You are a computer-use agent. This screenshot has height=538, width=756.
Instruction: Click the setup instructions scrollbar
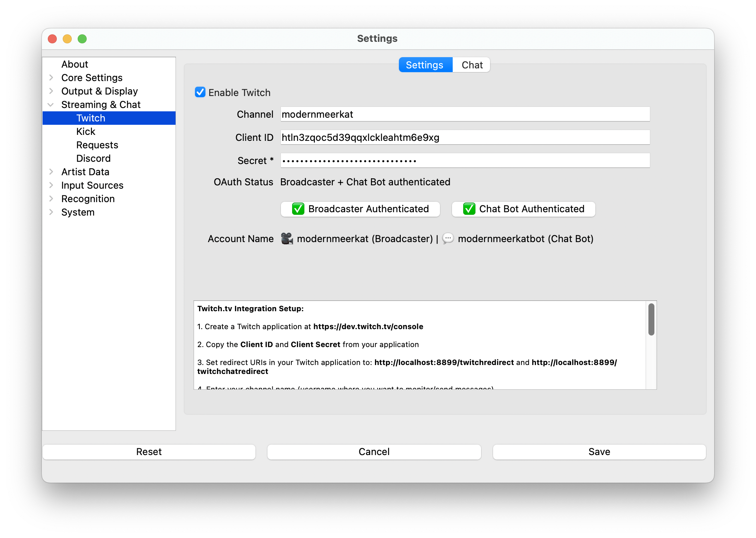(651, 319)
